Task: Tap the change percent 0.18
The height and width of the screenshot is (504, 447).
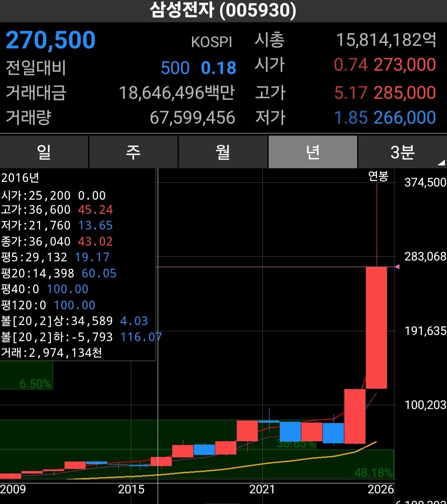Action: pos(219,68)
